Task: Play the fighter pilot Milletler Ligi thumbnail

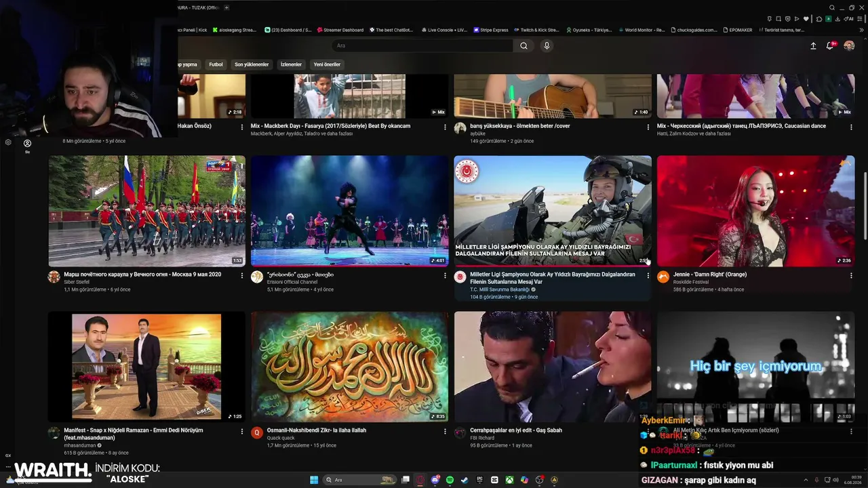Action: [x=553, y=211]
